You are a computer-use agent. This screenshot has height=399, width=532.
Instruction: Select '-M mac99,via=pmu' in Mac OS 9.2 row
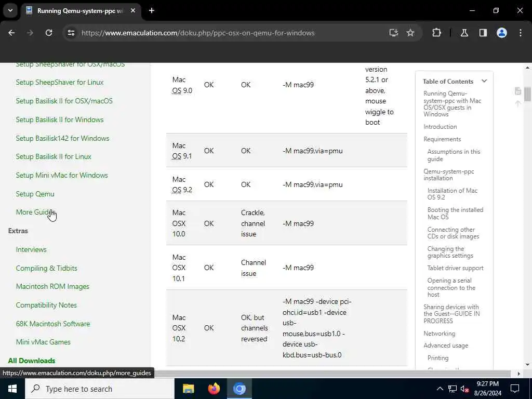click(312, 185)
